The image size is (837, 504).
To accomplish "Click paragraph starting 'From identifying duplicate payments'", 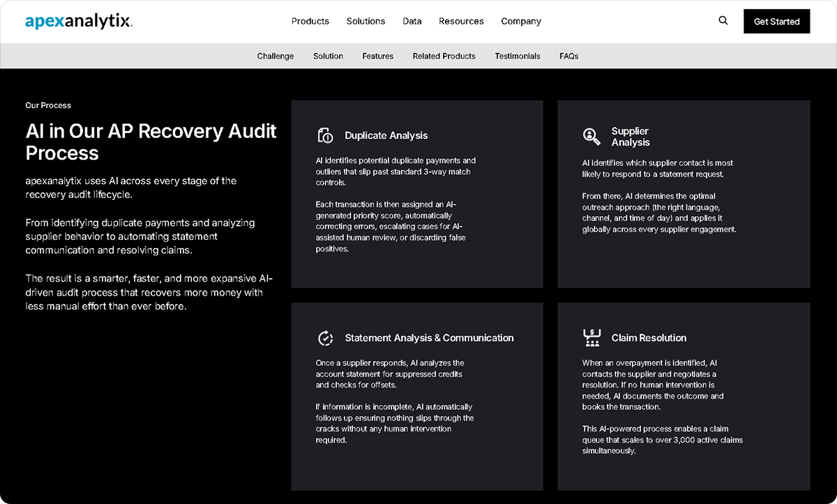I will (140, 237).
